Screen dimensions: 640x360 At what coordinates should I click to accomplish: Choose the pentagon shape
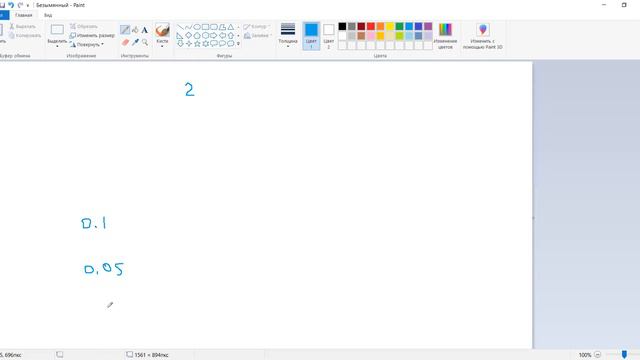tap(197, 36)
